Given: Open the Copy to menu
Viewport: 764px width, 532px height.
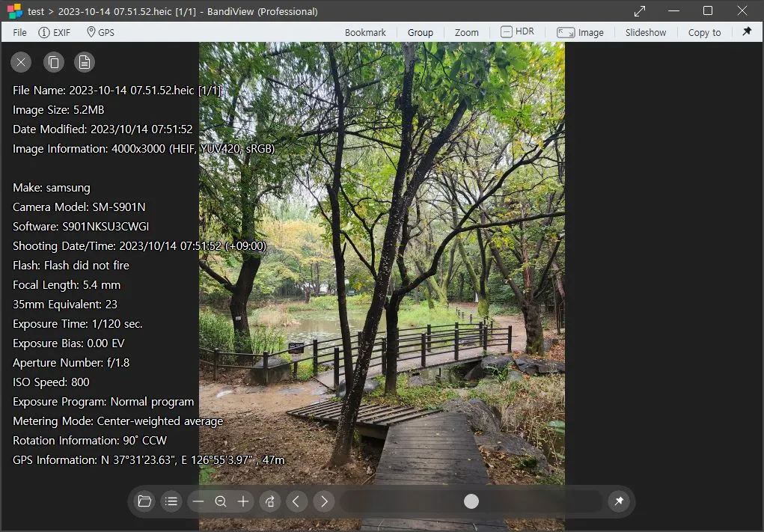Looking at the screenshot, I should pyautogui.click(x=704, y=33).
